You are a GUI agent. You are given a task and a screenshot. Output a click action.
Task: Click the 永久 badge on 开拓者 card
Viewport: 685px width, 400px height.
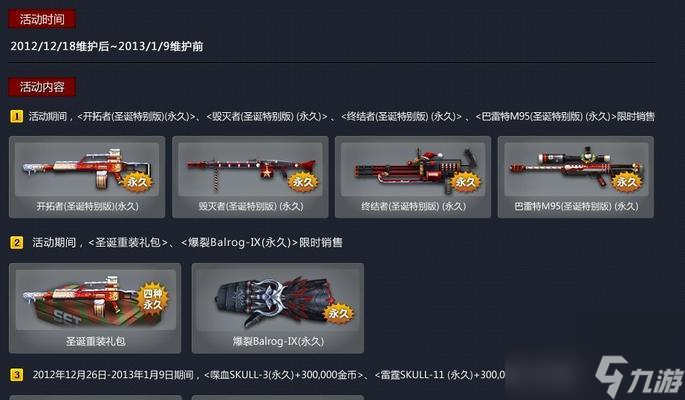point(138,182)
